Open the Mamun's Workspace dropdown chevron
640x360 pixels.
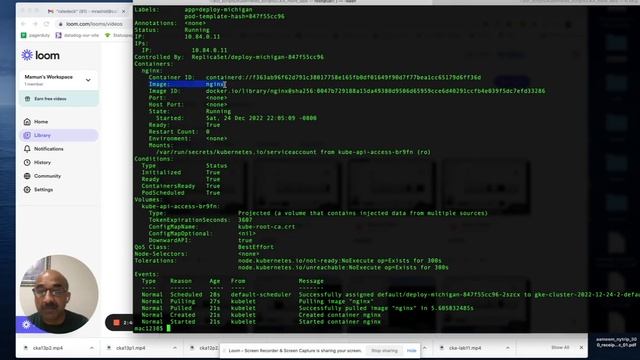(88, 80)
